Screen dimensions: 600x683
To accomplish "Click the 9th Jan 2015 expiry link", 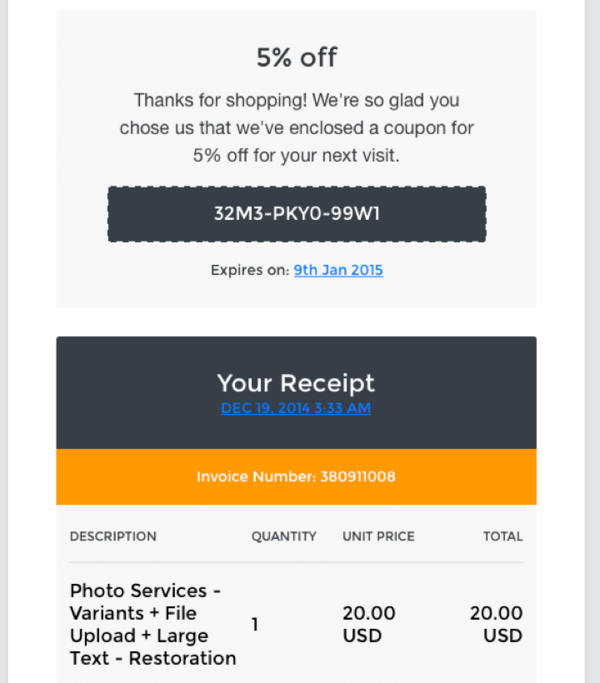I will coord(338,270).
